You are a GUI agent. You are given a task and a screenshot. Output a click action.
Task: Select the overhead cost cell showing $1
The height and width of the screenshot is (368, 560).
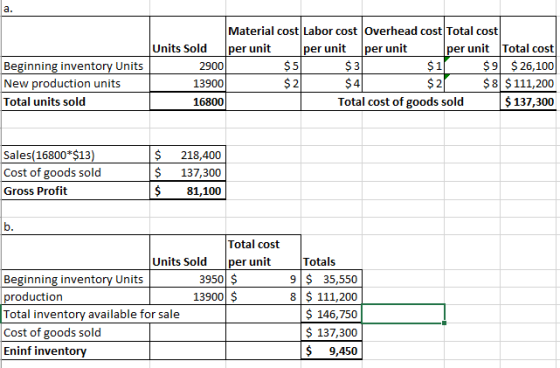(403, 66)
